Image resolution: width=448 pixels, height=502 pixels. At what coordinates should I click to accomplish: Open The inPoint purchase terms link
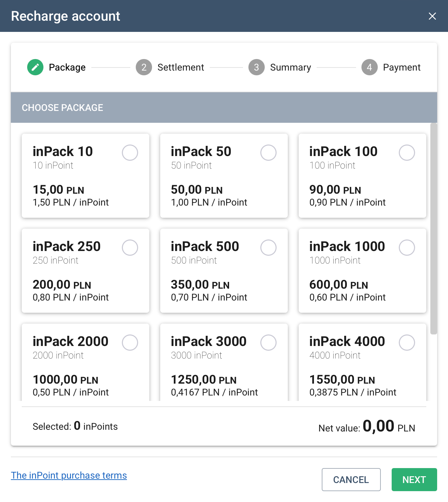pyautogui.click(x=69, y=476)
